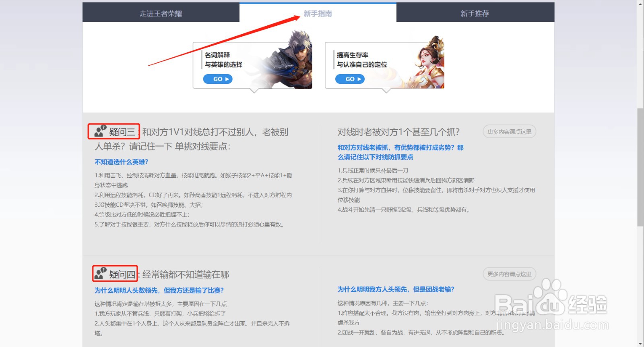Image resolution: width=644 pixels, height=347 pixels.
Task: Switch to the 走进王者荣耀 tab
Action: tap(161, 13)
